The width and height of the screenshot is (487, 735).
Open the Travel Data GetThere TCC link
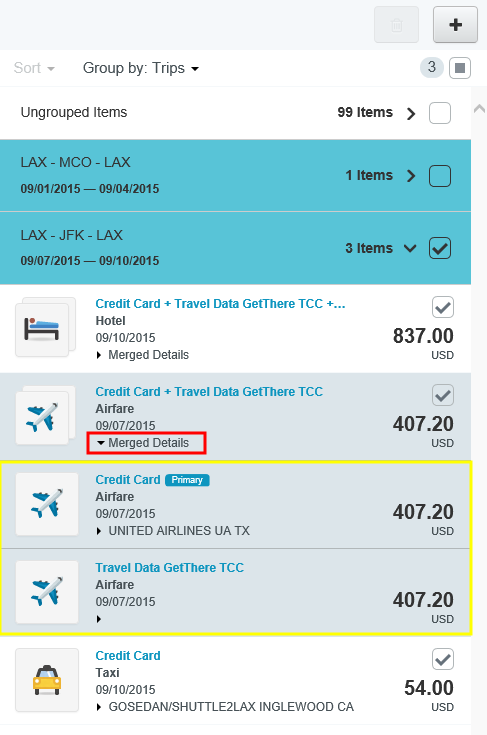coord(170,568)
